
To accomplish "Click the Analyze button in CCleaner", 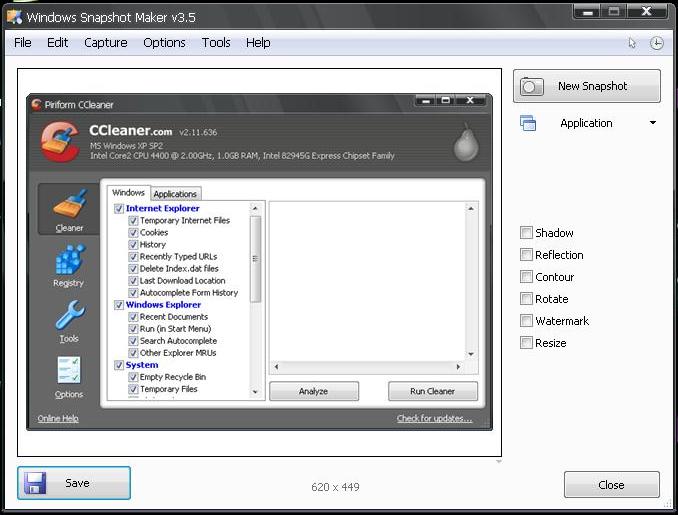I will (x=314, y=391).
